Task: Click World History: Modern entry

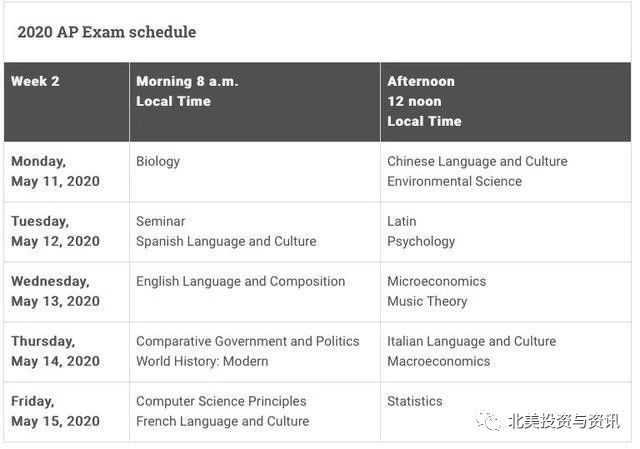Action: tap(202, 362)
